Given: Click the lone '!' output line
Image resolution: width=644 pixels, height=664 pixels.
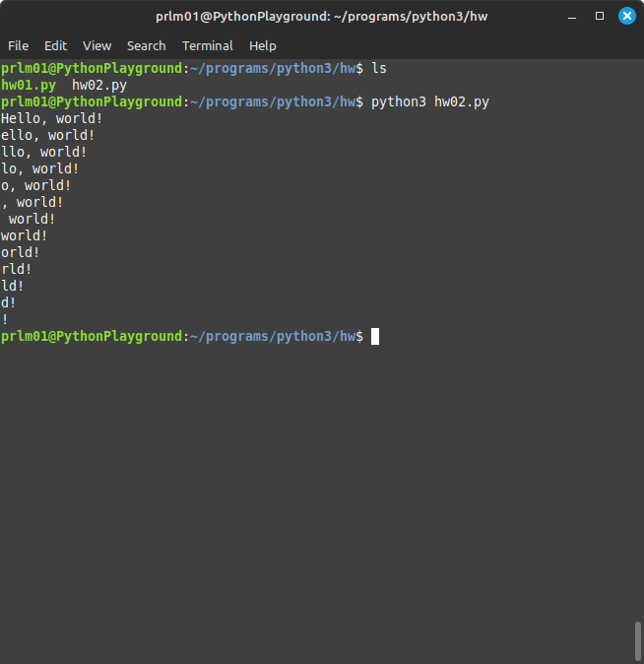Looking at the screenshot, I should [5, 320].
